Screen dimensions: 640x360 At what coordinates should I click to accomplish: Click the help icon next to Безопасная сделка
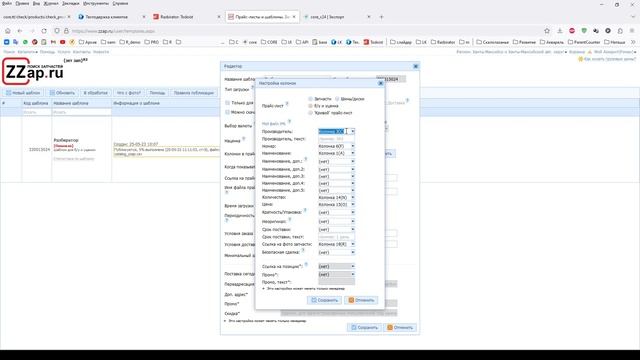pos(303,251)
